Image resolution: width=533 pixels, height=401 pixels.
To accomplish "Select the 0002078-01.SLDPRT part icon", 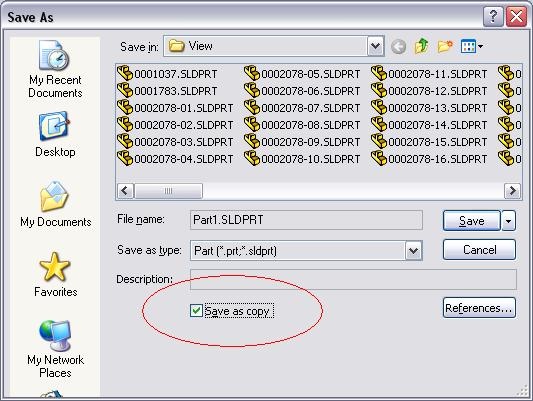I will pos(125,107).
